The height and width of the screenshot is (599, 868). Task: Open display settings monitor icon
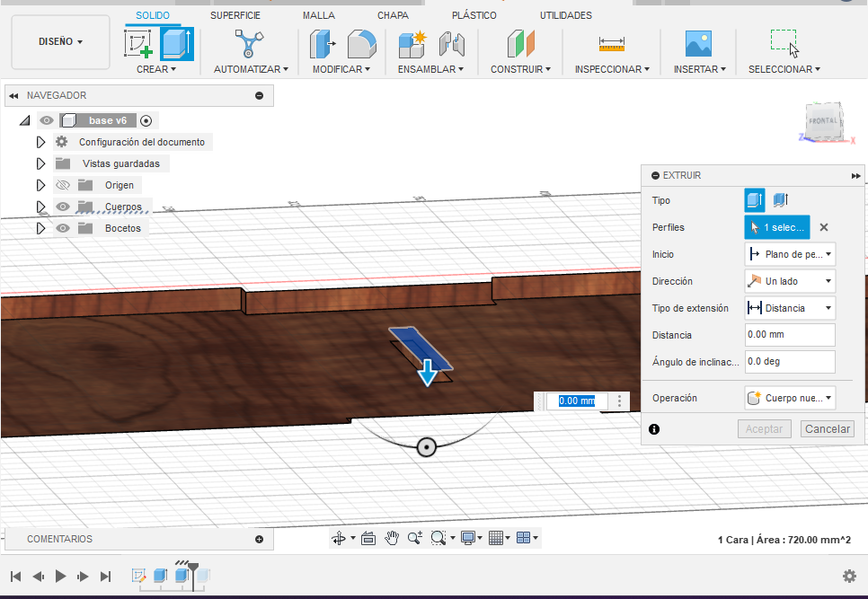tap(468, 538)
